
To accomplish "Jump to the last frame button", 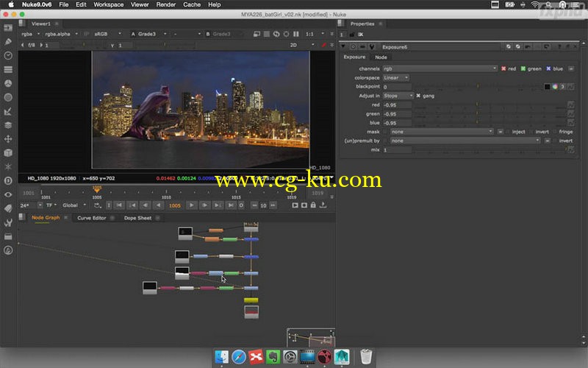I will [x=231, y=205].
